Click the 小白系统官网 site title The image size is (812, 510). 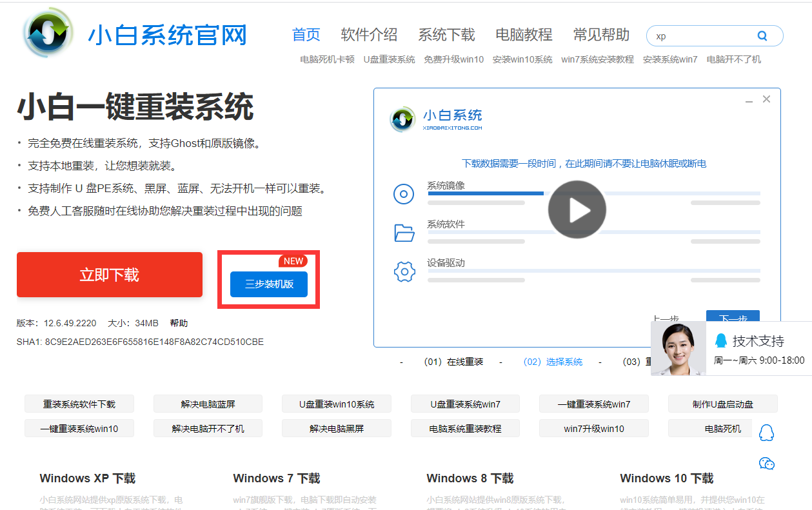(168, 35)
